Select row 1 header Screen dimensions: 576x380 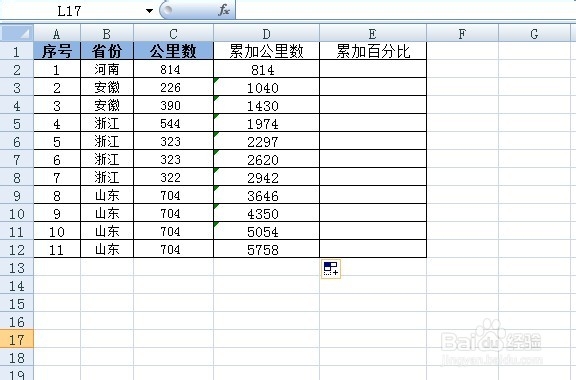[x=17, y=51]
